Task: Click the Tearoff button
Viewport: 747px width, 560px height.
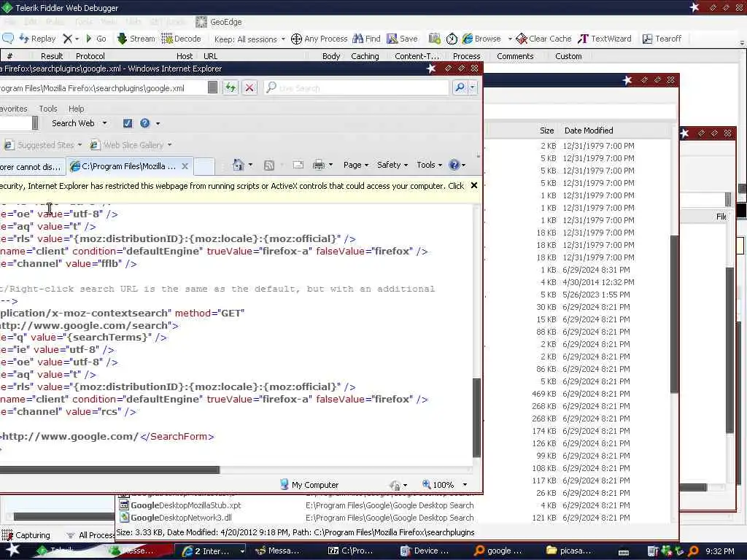Action: pyautogui.click(x=662, y=39)
